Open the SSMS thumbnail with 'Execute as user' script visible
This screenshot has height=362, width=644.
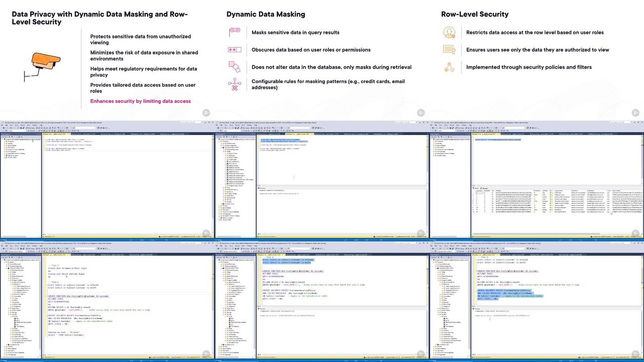[x=107, y=301]
